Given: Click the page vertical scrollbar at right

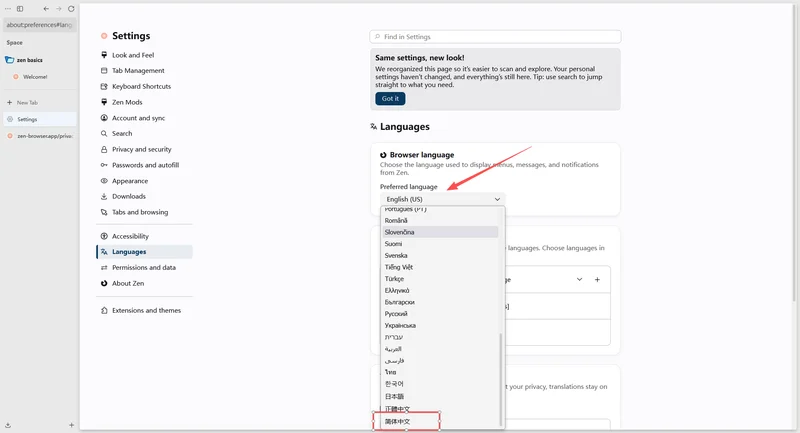Looking at the screenshot, I should [x=794, y=153].
